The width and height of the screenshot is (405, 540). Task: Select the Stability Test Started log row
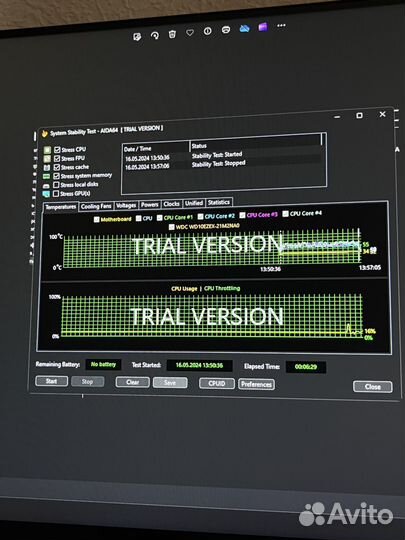click(222, 156)
